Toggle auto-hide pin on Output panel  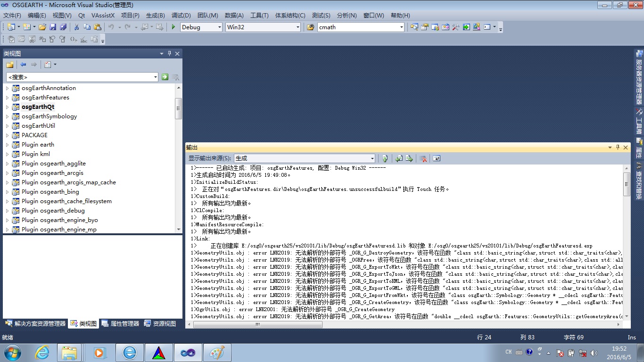(618, 148)
